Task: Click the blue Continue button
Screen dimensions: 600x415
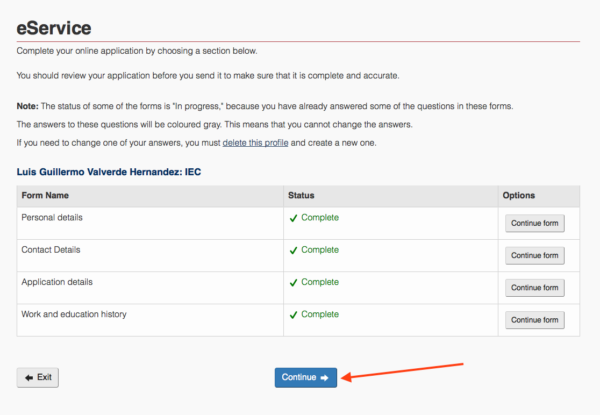Action: pos(305,377)
